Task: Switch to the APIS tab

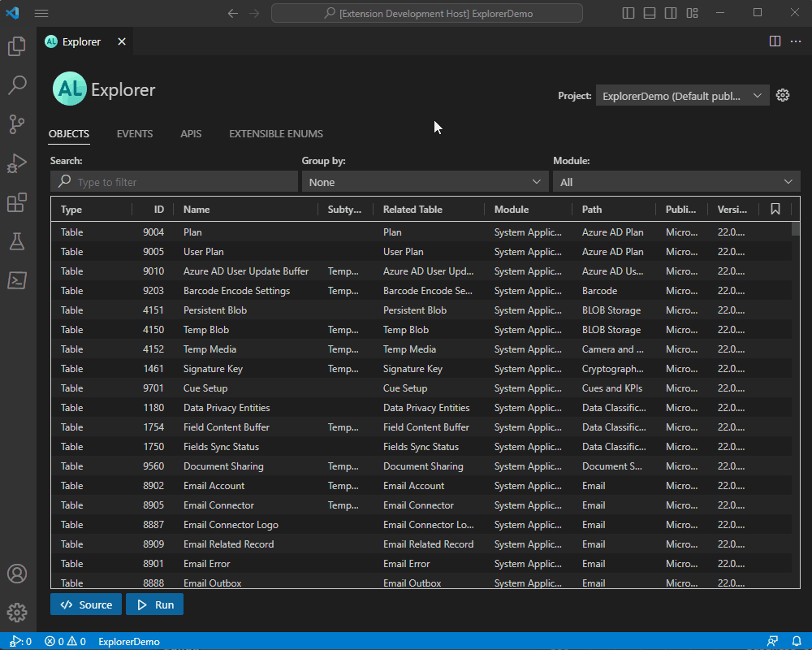Action: (191, 134)
